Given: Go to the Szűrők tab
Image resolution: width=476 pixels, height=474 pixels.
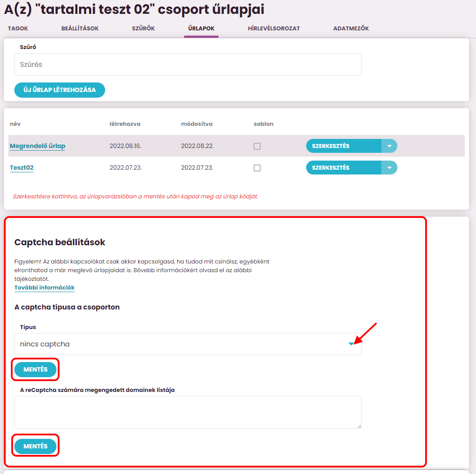Looking at the screenshot, I should pyautogui.click(x=143, y=29).
